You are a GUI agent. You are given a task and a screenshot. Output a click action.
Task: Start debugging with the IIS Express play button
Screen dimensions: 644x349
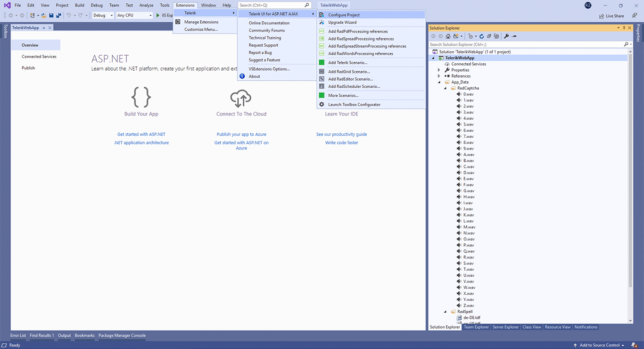(x=159, y=15)
